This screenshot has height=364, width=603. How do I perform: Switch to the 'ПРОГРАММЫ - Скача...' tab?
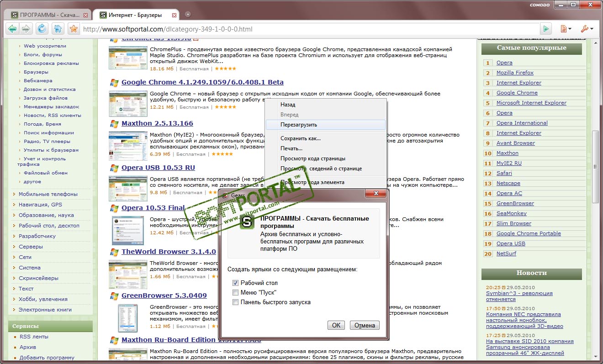click(x=48, y=15)
